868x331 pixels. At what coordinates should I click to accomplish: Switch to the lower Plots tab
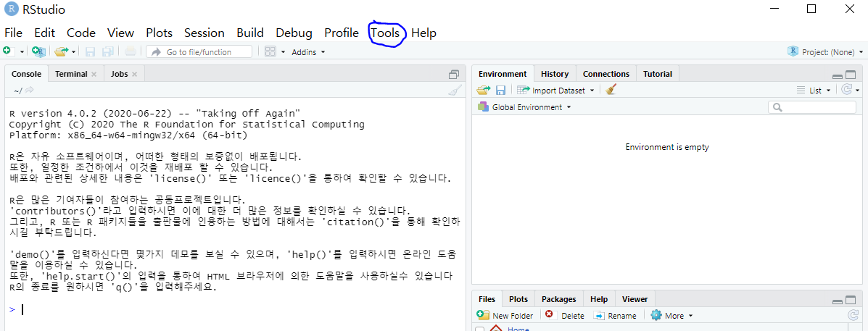pyautogui.click(x=518, y=299)
